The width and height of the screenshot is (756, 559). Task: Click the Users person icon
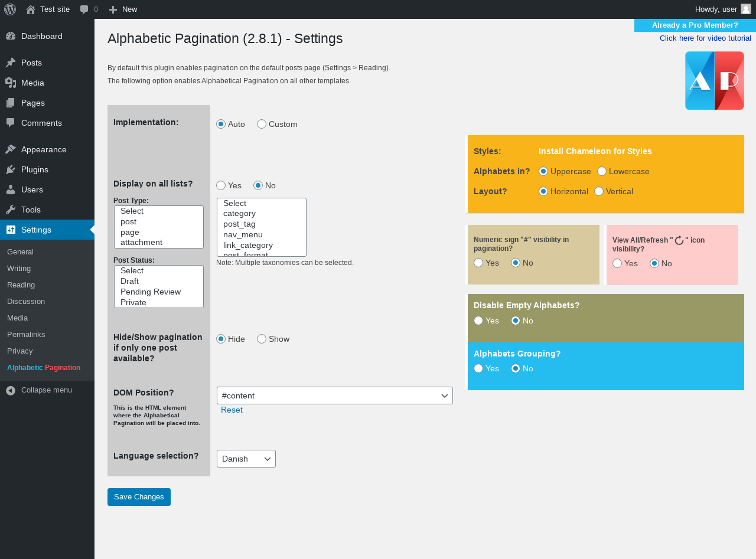pyautogui.click(x=11, y=189)
